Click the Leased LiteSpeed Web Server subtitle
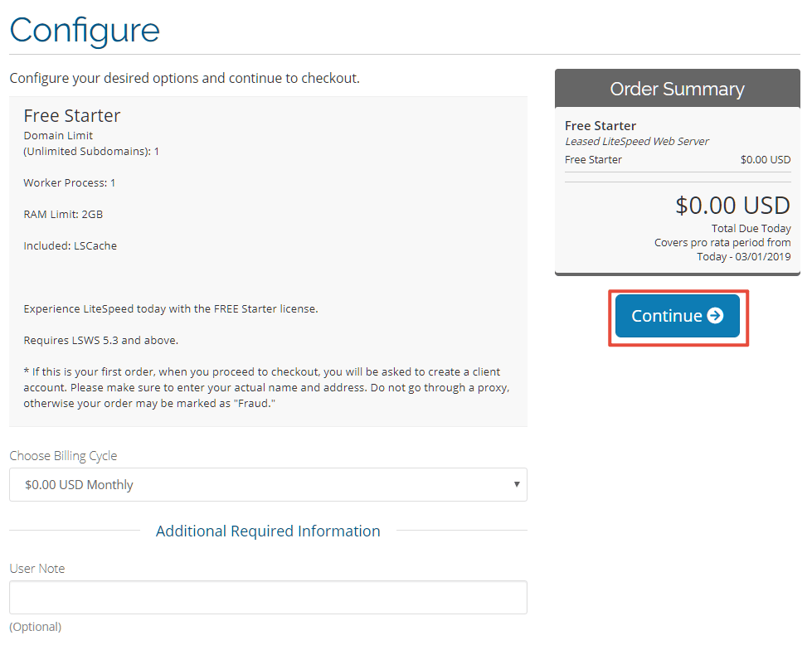The width and height of the screenshot is (812, 650). (x=636, y=141)
